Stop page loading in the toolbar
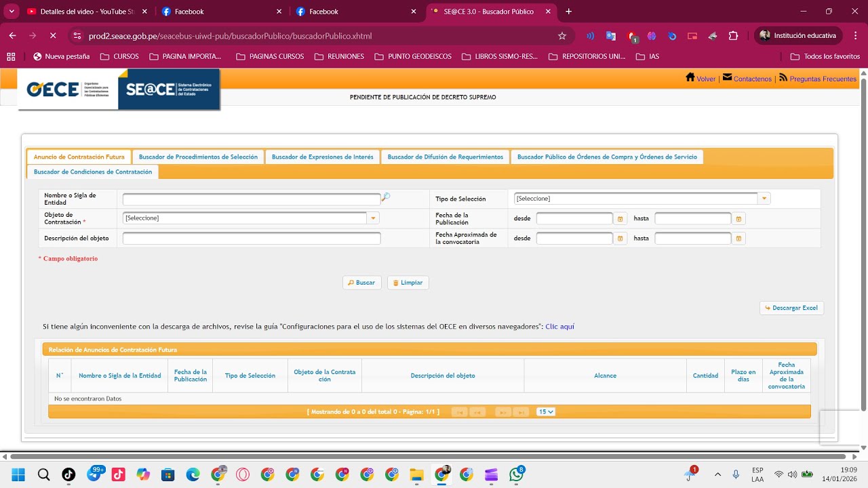This screenshot has height=488, width=868. tap(53, 36)
